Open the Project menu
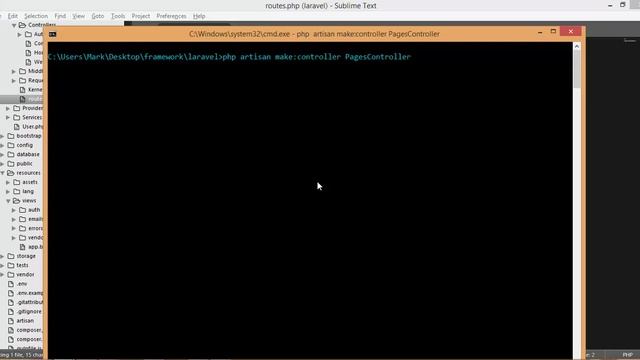640x360 pixels. pyautogui.click(x=141, y=16)
